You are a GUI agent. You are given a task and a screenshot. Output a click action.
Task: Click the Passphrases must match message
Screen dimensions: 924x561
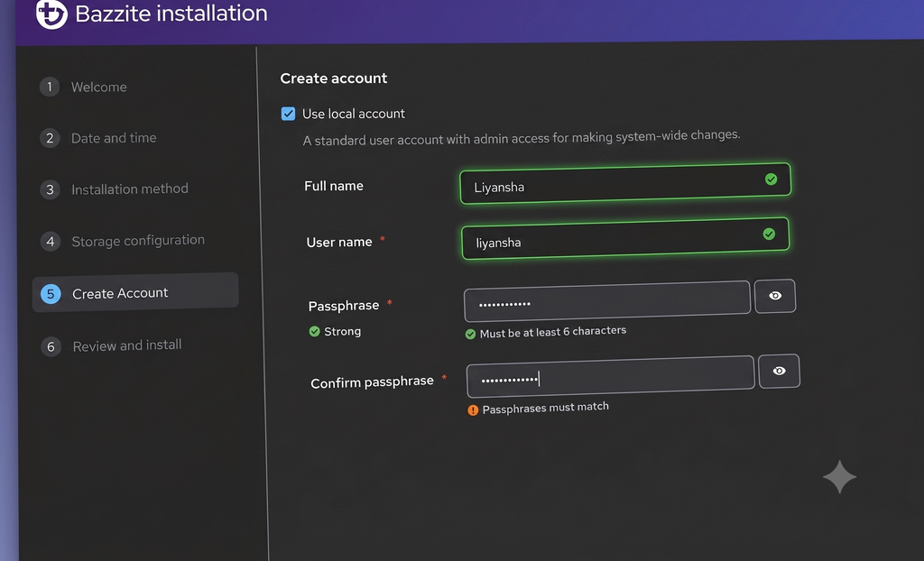pyautogui.click(x=546, y=408)
